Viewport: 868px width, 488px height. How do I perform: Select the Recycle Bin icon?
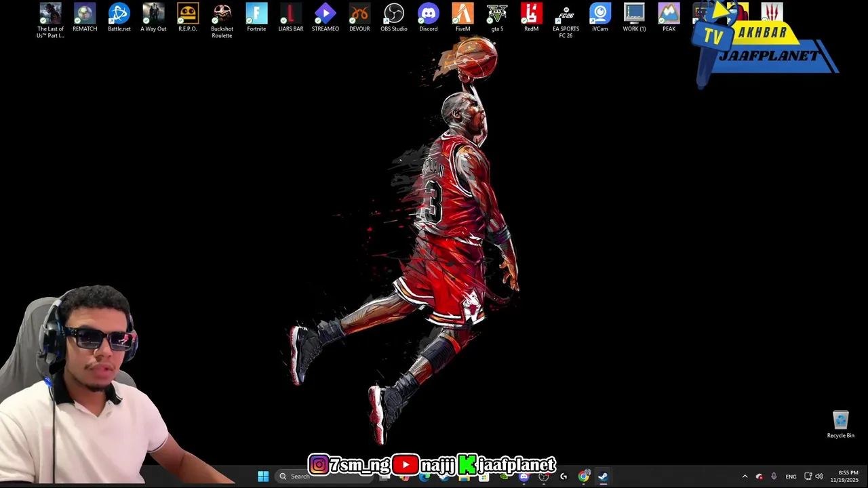click(x=841, y=425)
